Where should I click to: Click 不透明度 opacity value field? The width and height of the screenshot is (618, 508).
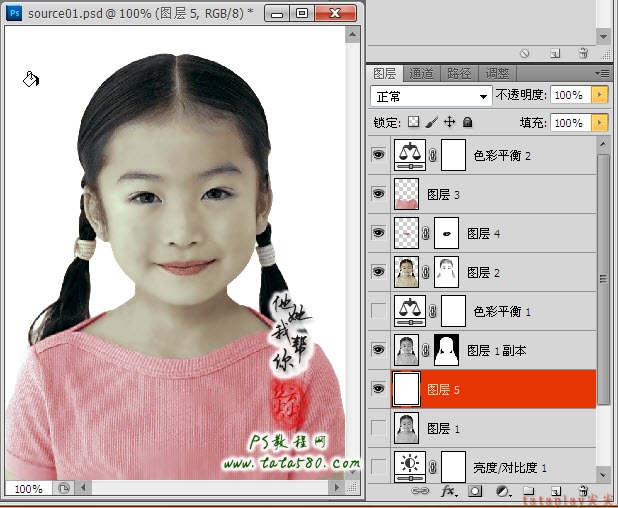[x=571, y=95]
